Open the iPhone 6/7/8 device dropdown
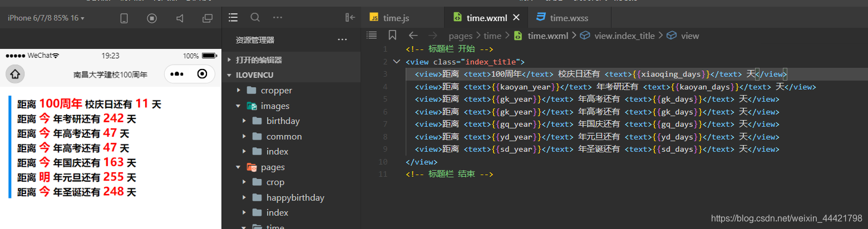 click(46, 18)
